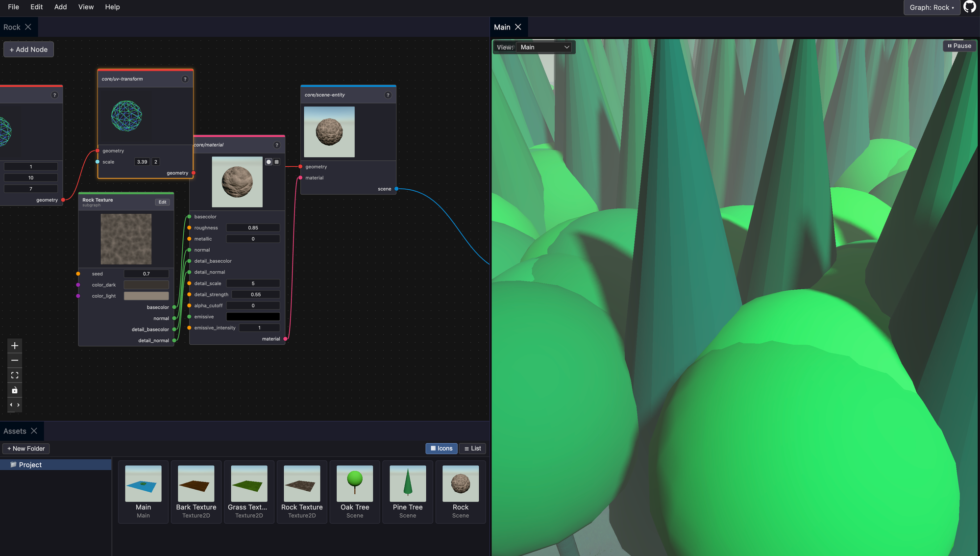Viewport: 980px width, 556px height.
Task: Switch assets to Icons view
Action: [x=441, y=448]
